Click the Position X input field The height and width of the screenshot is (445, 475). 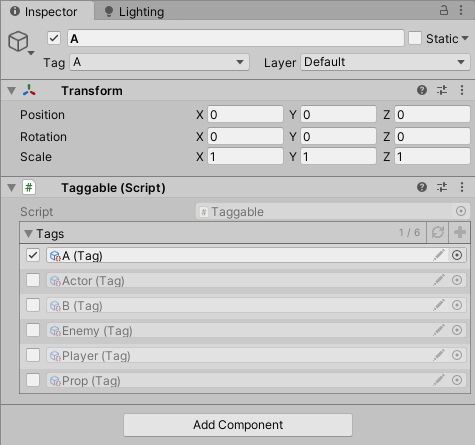[x=245, y=115]
